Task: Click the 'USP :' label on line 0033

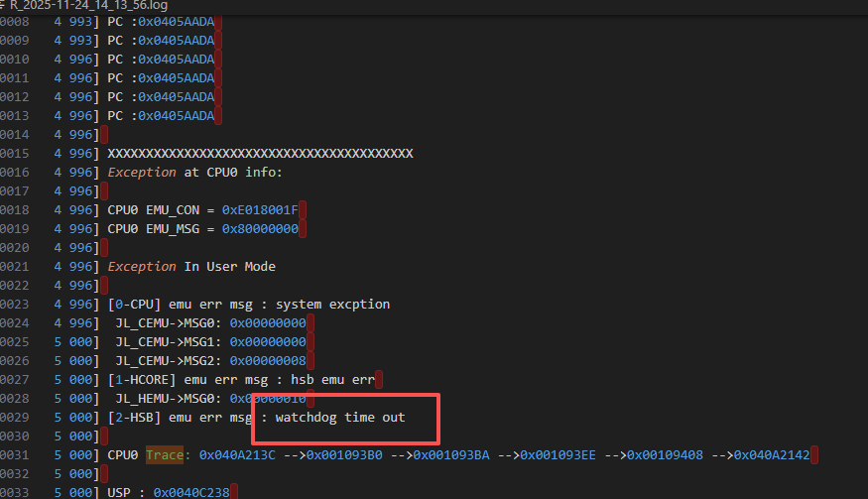Action: tap(126, 492)
